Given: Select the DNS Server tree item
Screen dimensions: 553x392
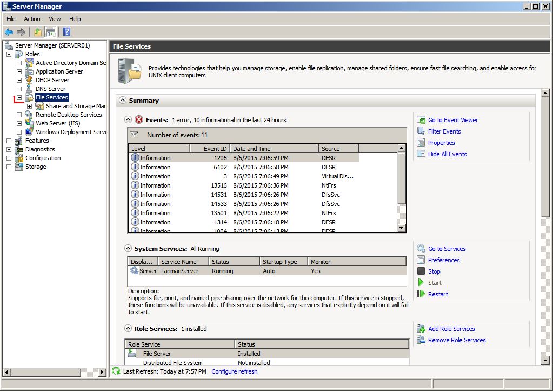Looking at the screenshot, I should pyautogui.click(x=50, y=89).
